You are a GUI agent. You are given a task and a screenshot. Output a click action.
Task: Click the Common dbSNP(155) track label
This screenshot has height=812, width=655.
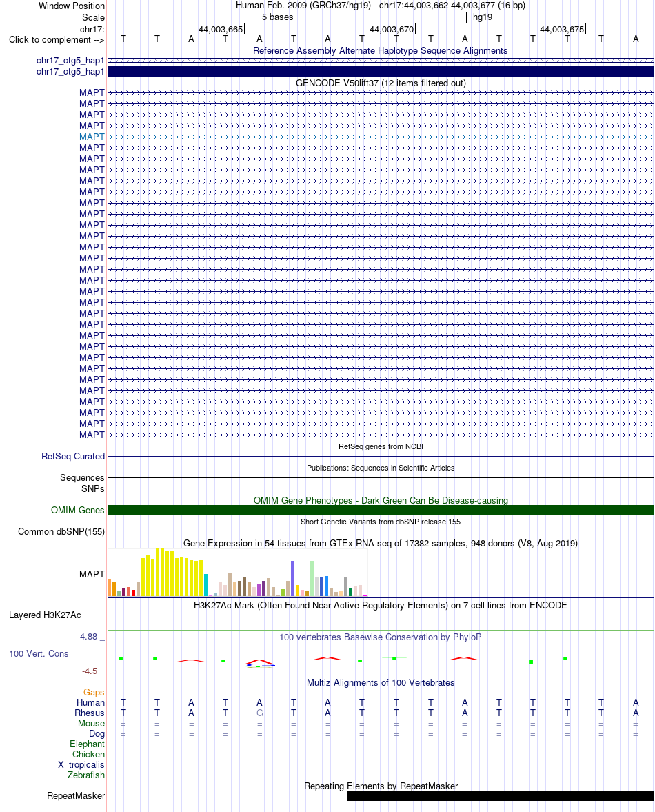tap(61, 531)
